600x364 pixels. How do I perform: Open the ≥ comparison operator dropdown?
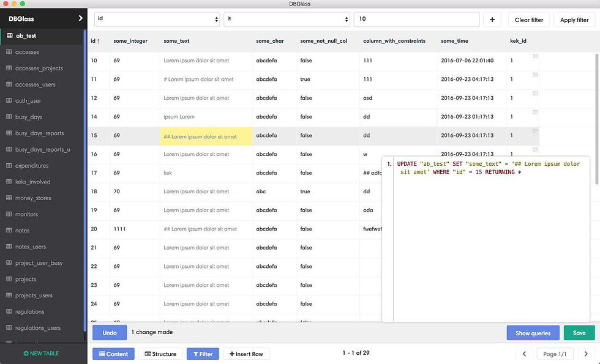pyautogui.click(x=287, y=19)
